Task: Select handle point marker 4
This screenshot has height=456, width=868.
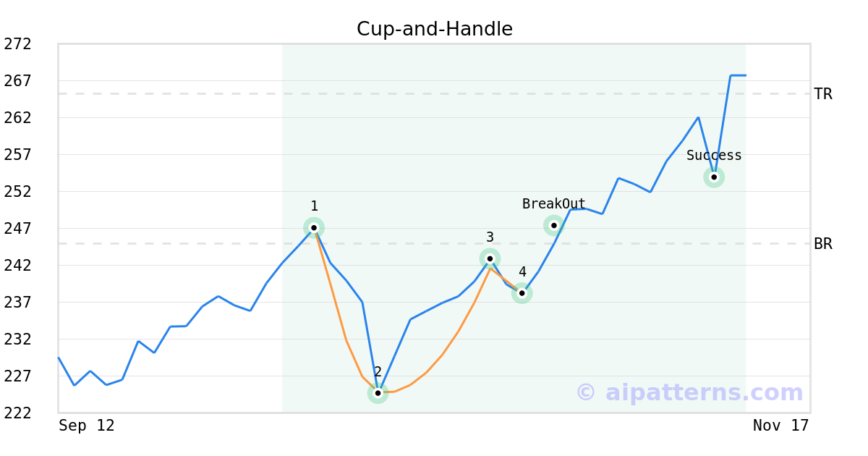Action: [x=522, y=293]
